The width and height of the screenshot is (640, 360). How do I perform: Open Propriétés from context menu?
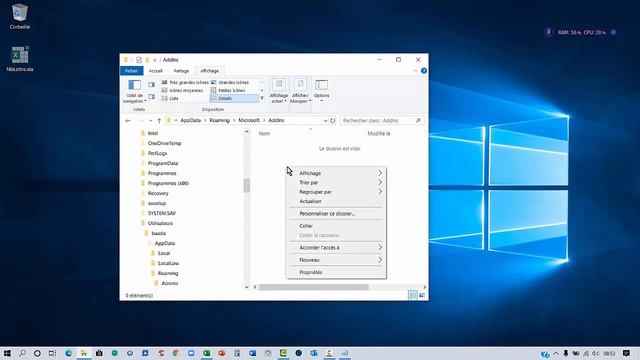336,272
